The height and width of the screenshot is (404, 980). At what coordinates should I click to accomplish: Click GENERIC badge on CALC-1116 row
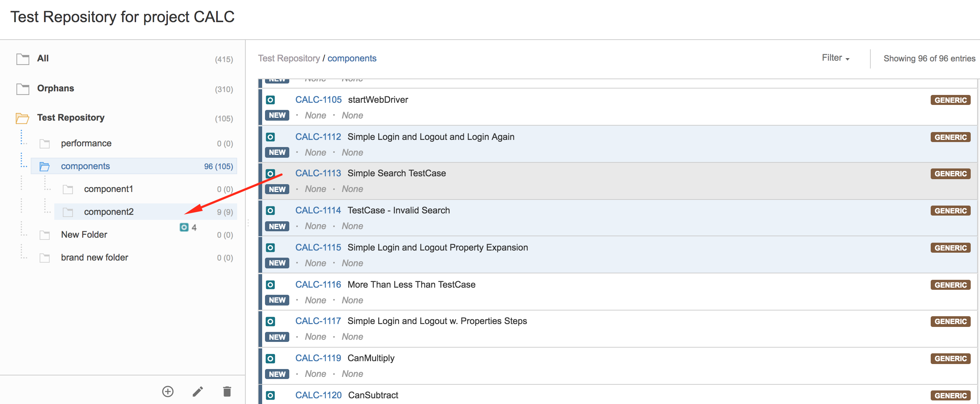pos(950,285)
